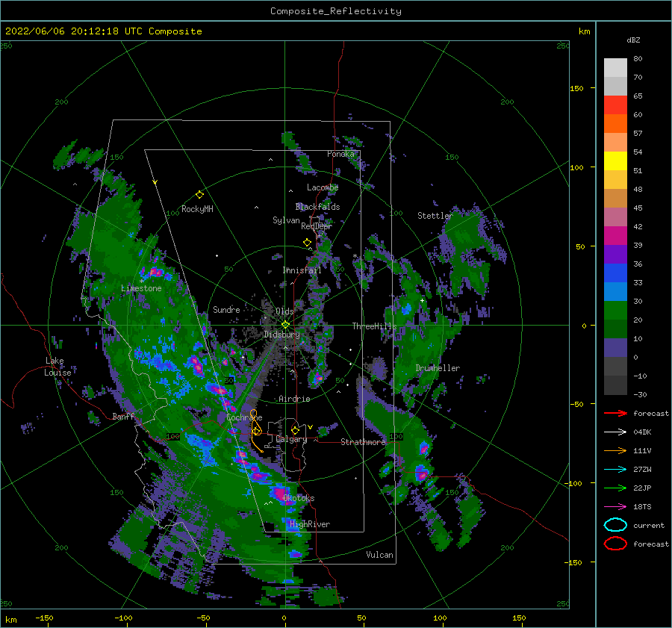Click the 42 dBZ magenta swatch
Screen dimensions: 672x628
pos(615,235)
